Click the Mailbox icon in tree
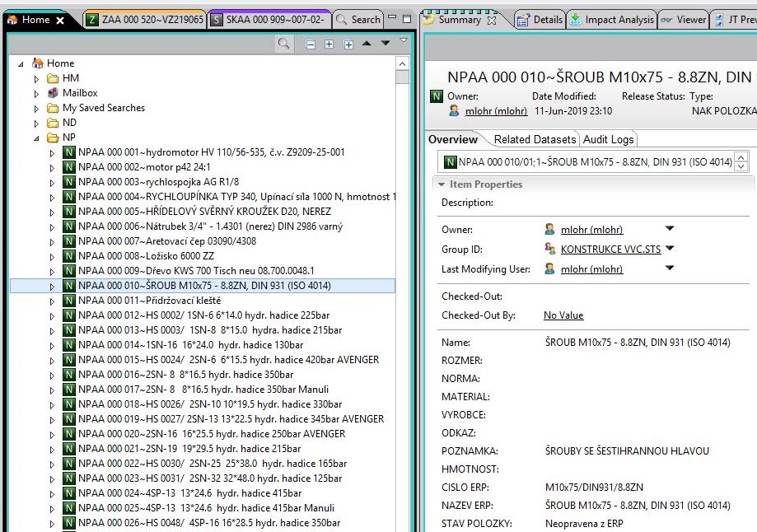The height and width of the screenshot is (532, 757). (x=53, y=93)
